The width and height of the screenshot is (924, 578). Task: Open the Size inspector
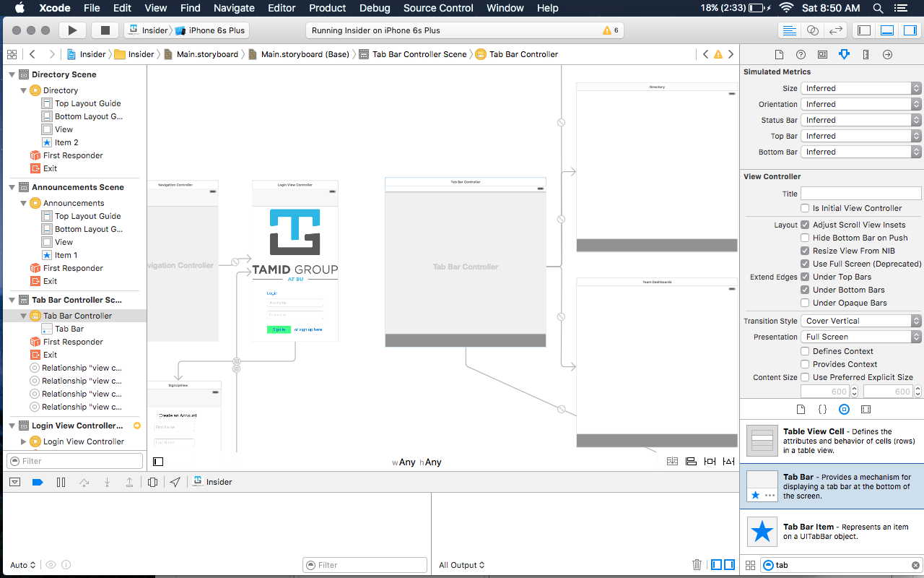click(866, 54)
